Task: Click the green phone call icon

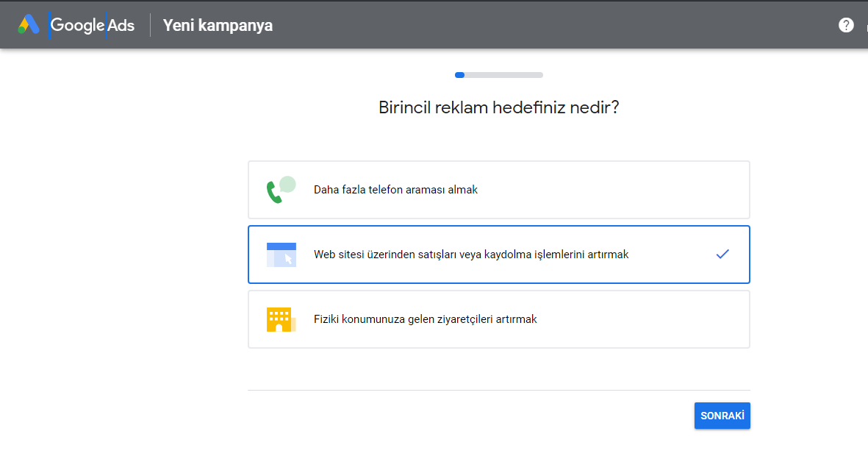Action: point(281,190)
